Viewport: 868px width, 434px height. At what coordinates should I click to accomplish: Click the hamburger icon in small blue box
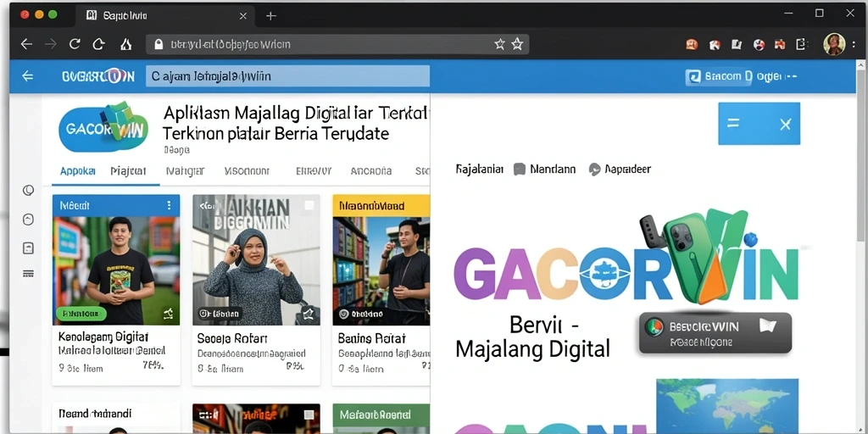(733, 124)
